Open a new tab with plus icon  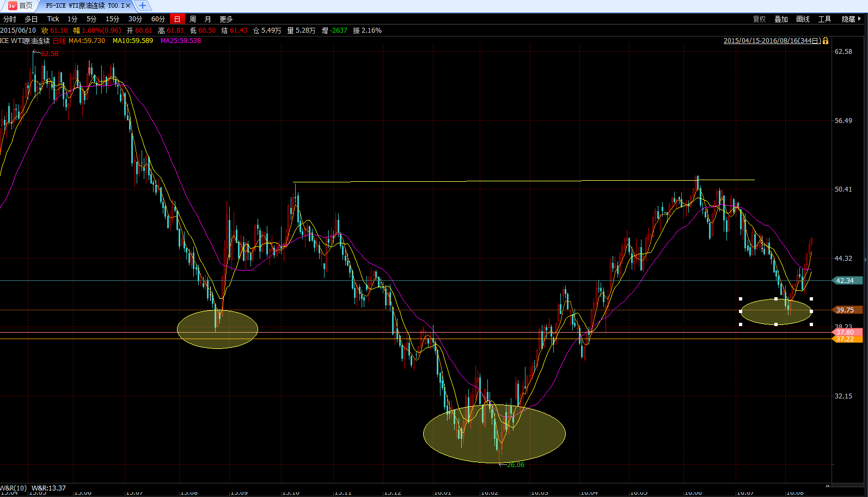pos(143,5)
